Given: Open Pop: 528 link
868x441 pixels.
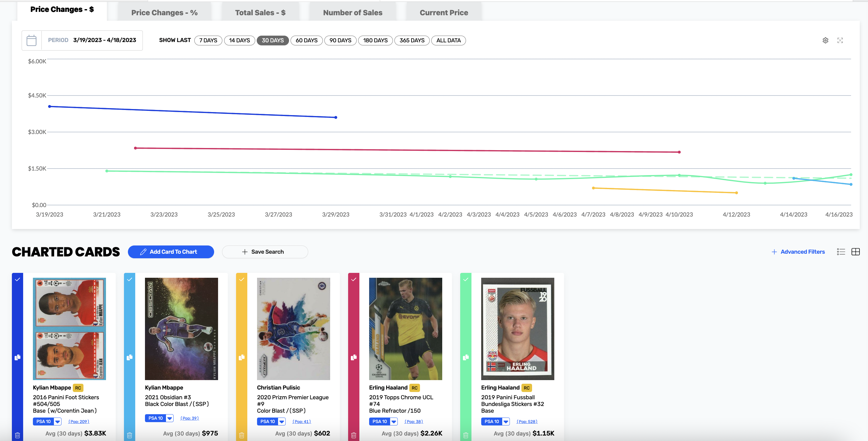Looking at the screenshot, I should [x=527, y=422].
